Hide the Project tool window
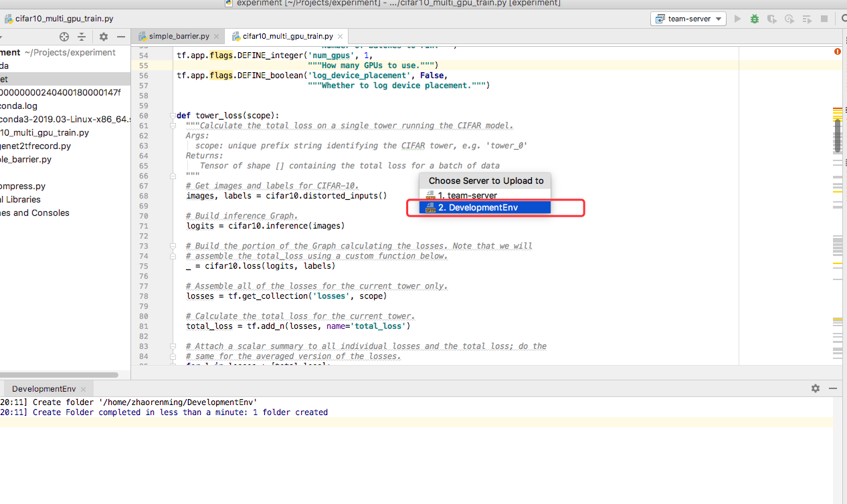This screenshot has width=847, height=504. (x=121, y=37)
